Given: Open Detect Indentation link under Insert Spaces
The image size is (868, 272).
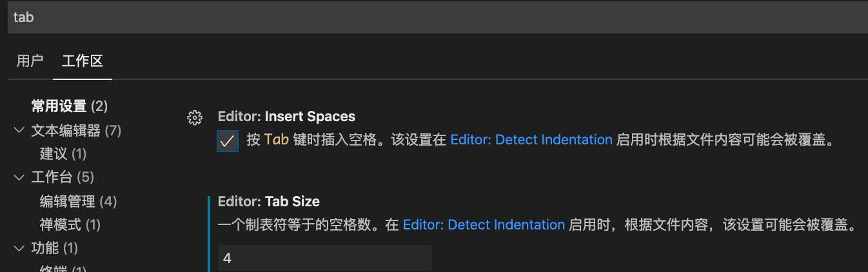Looking at the screenshot, I should [x=531, y=140].
